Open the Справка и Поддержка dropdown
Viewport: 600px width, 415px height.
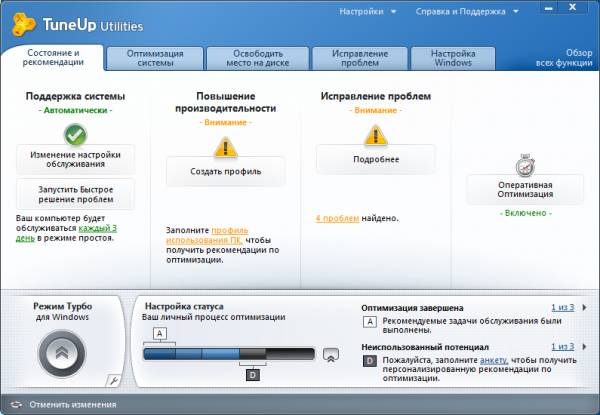(467, 11)
